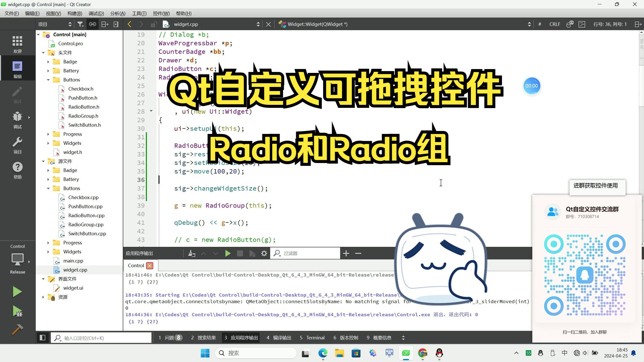Go back with the left arrow
Image resolution: width=644 pixels, height=362 pixels.
pos(130,24)
